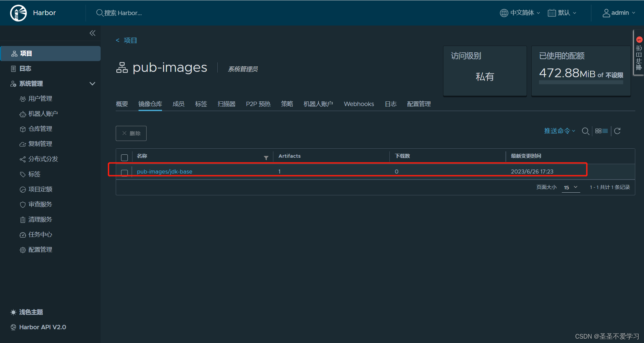Open the P2P 预热 tab
Screen dimensions: 644x343
click(x=258, y=104)
